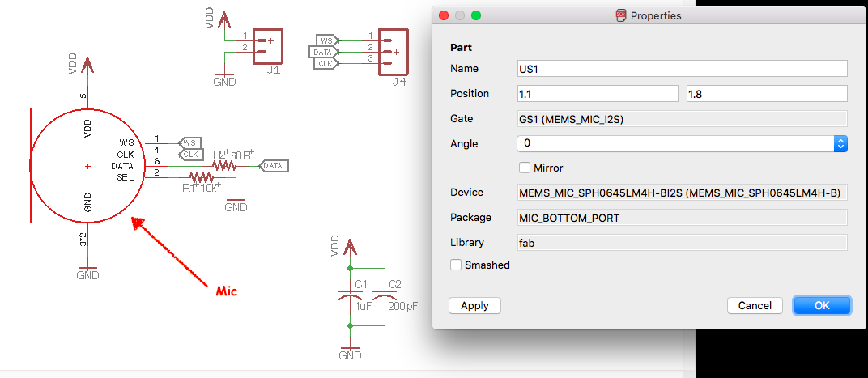Click the GND symbol below J1
The height and width of the screenshot is (378, 868).
(224, 79)
